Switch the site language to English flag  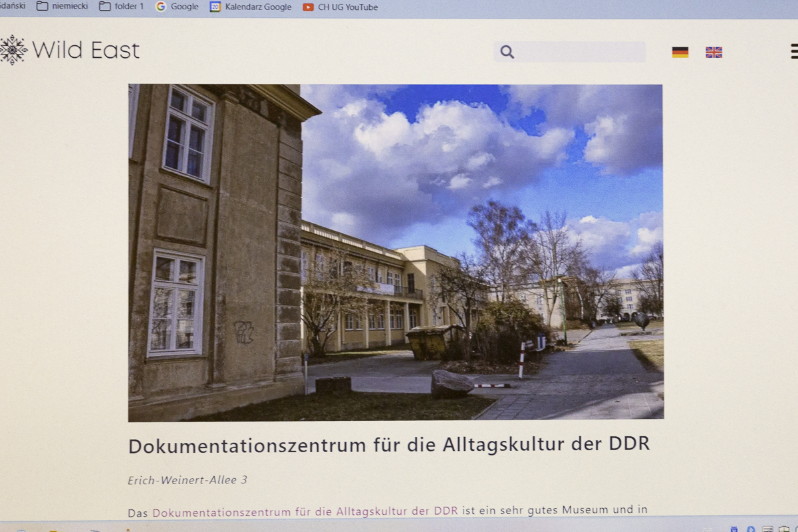[x=714, y=52]
